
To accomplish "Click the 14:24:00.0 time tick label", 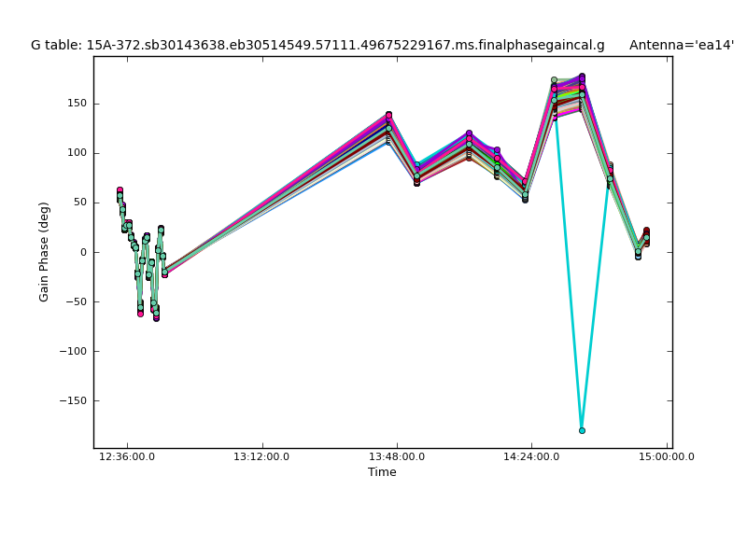I will (531, 456).
